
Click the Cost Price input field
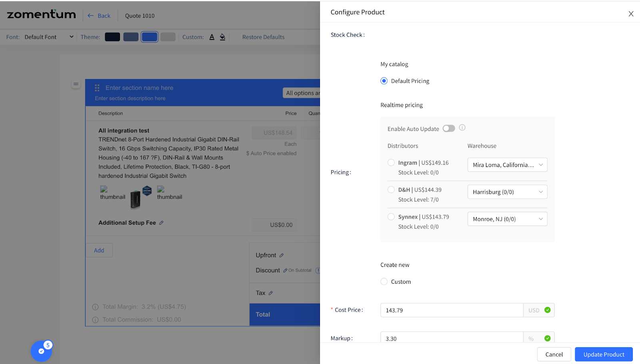coord(452,310)
